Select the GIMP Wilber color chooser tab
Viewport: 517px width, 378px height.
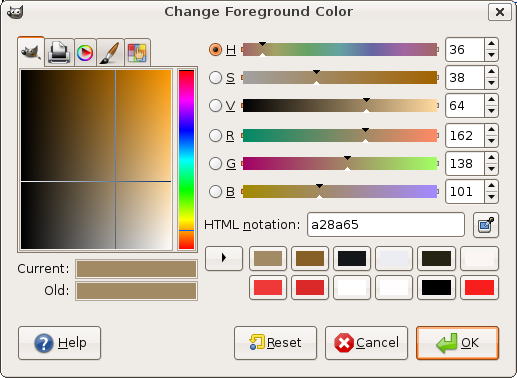(x=31, y=52)
